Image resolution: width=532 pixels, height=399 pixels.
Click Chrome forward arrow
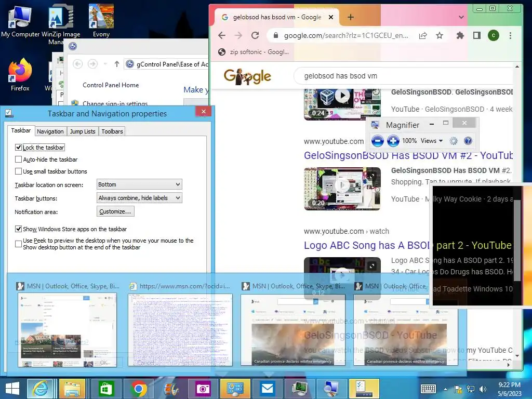coord(238,35)
